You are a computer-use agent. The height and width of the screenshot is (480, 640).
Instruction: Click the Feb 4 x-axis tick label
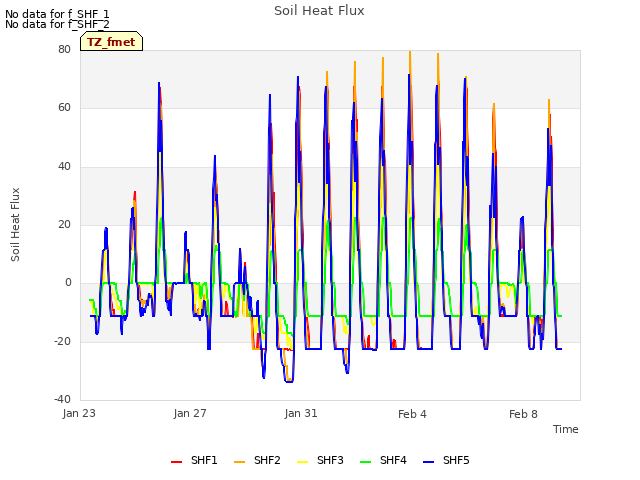pyautogui.click(x=412, y=414)
